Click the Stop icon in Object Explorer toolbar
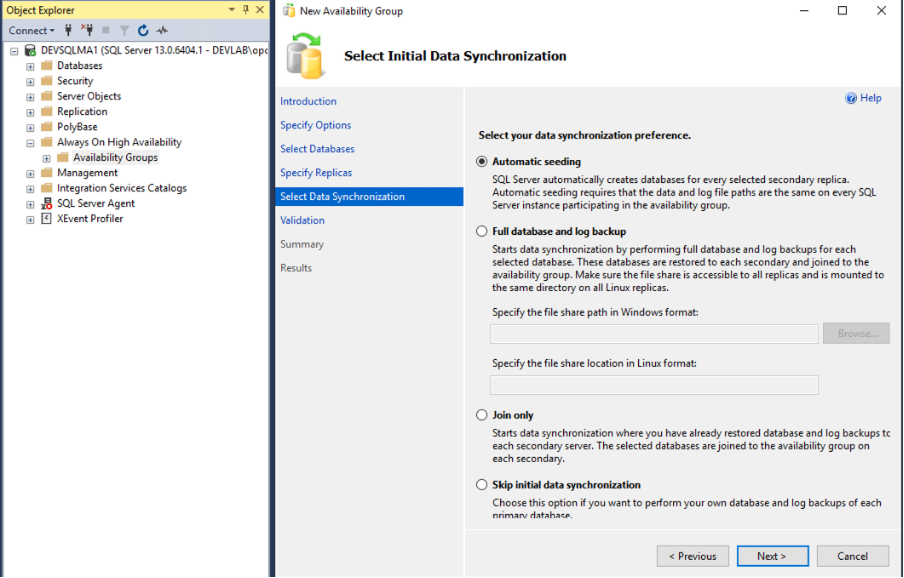 pos(104,30)
